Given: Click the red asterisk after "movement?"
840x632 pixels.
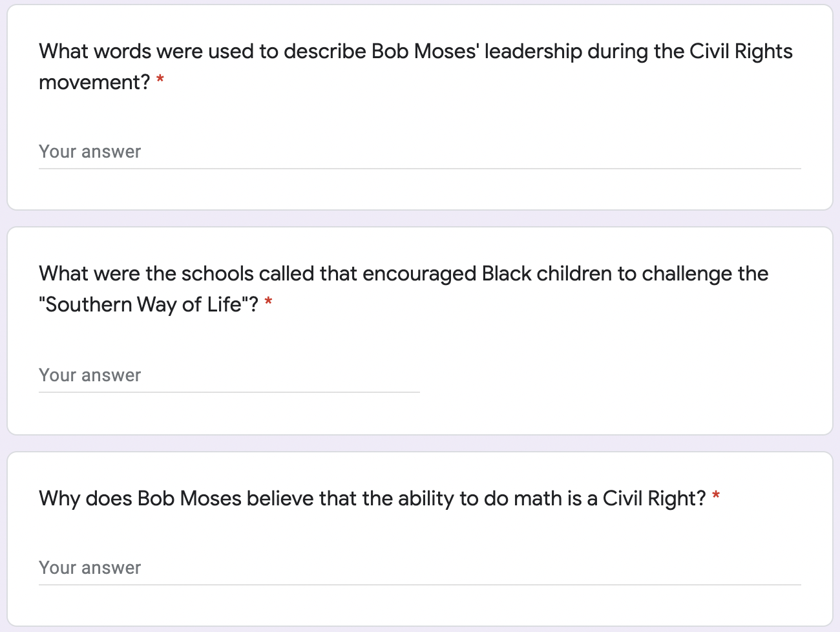Looking at the screenshot, I should pyautogui.click(x=160, y=81).
